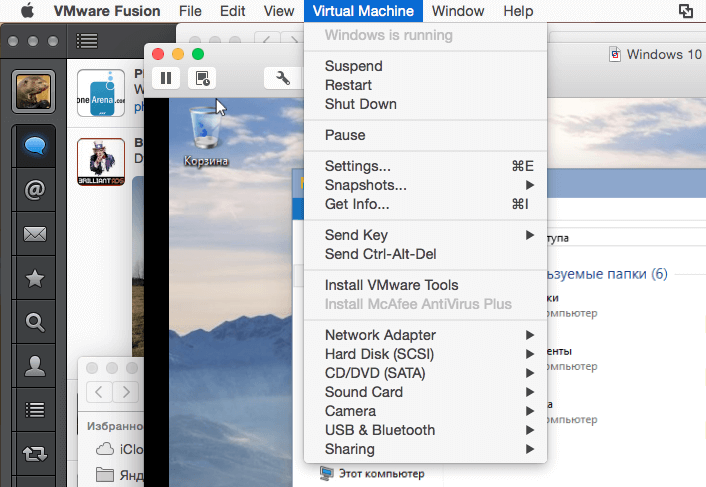Open the retweet arrows icon in sidebar
The height and width of the screenshot is (487, 706).
[35, 454]
